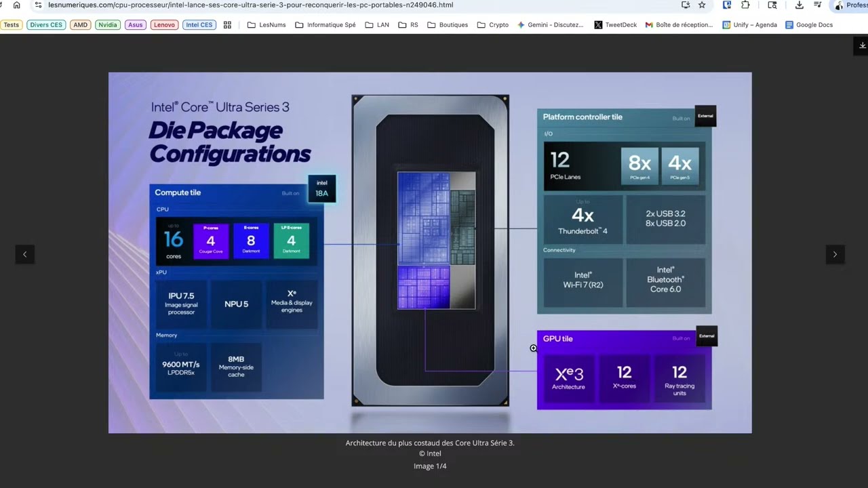Open the Nvidia bookmark group
Viewport: 868px width, 488px height.
(107, 25)
